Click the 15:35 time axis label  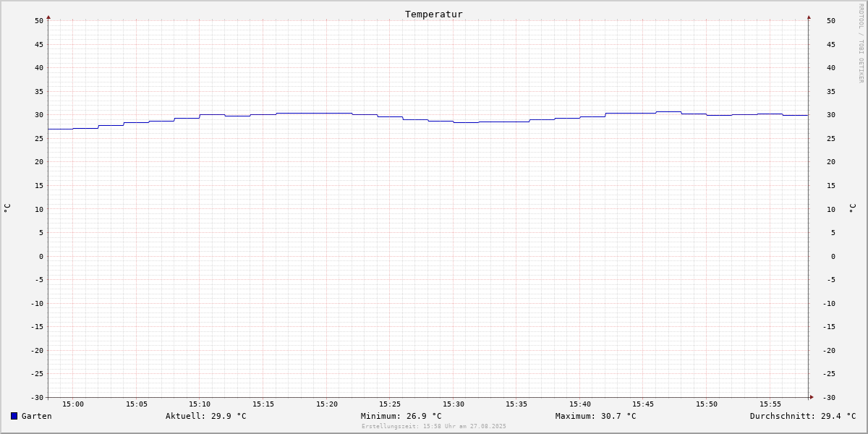516,404
